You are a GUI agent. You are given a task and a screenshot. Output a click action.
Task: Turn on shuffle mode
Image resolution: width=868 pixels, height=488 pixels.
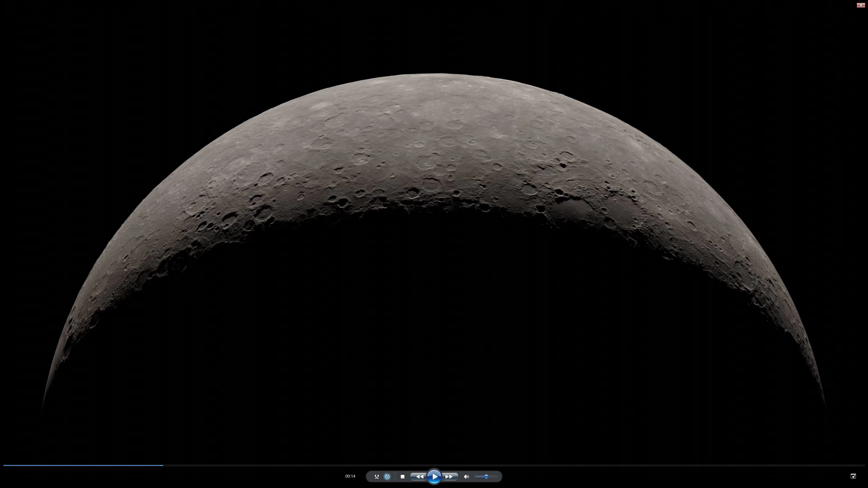(x=377, y=476)
